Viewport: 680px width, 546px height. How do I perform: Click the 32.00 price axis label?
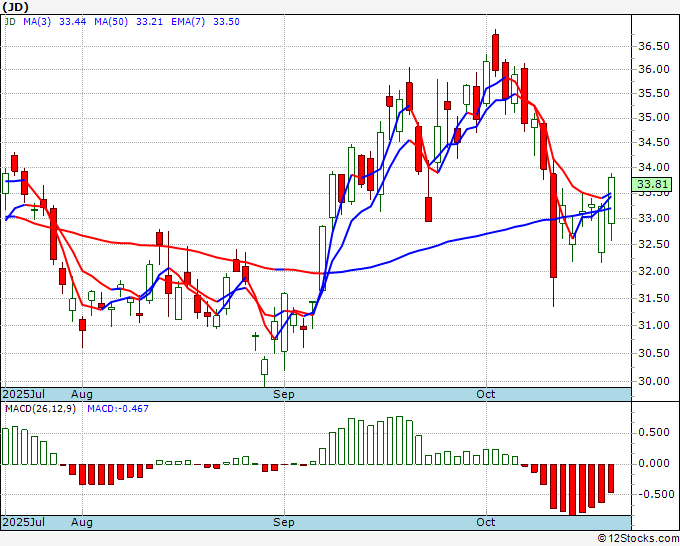(x=653, y=271)
